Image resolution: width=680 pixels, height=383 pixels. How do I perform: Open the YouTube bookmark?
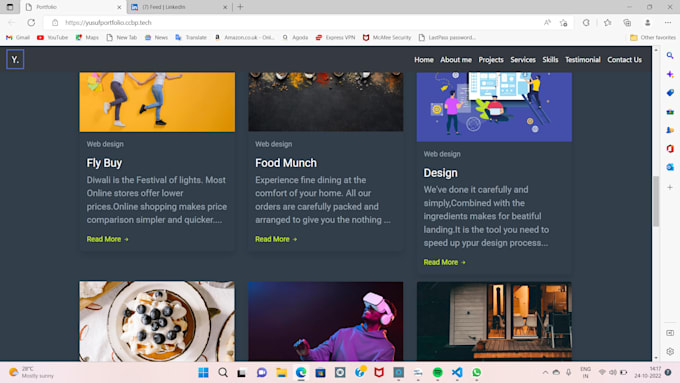pyautogui.click(x=52, y=38)
